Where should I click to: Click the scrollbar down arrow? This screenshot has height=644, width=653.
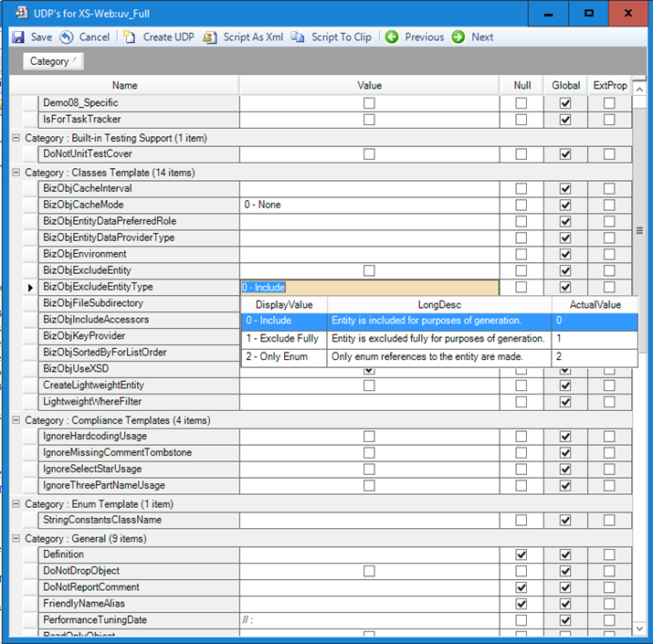click(x=639, y=628)
